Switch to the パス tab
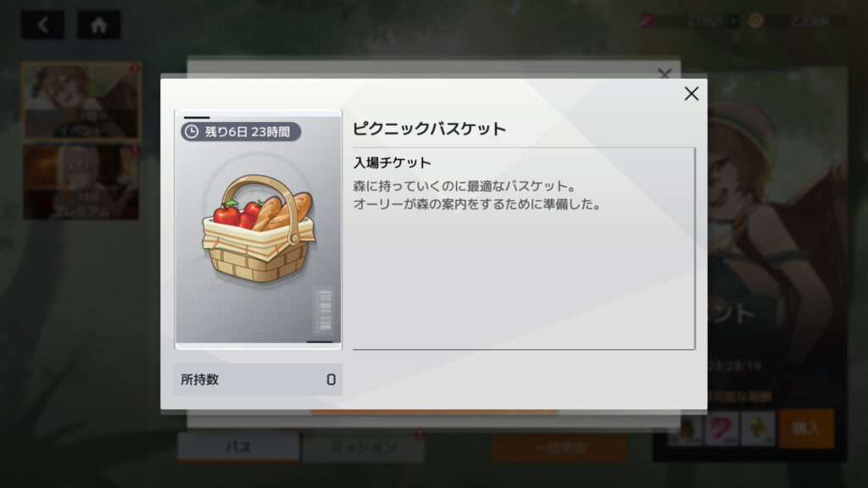 pos(238,447)
